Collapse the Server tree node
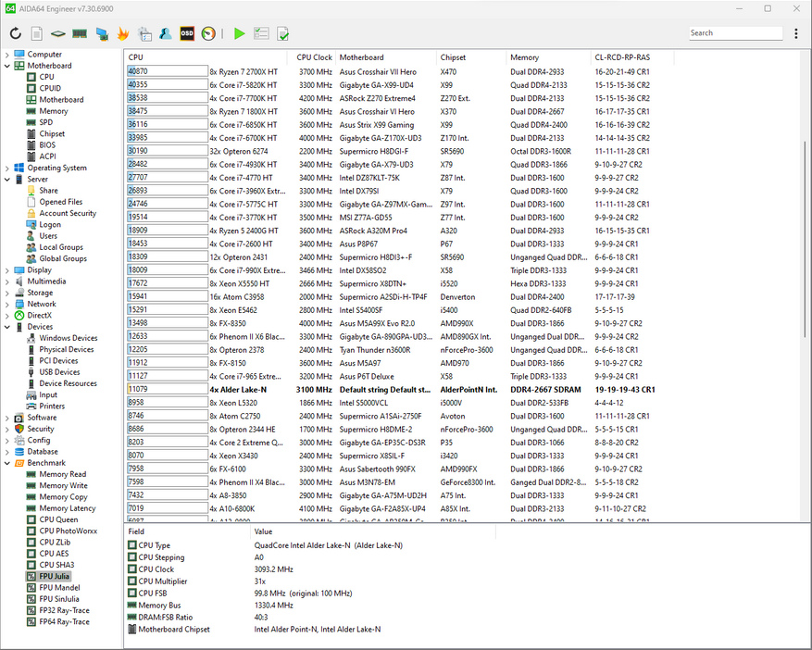 7,180
